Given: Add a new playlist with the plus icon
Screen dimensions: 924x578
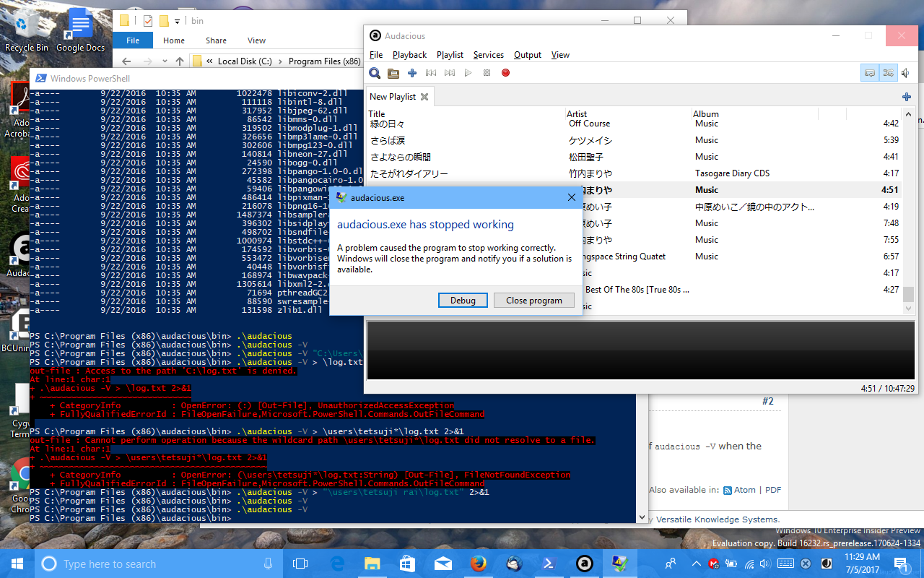Looking at the screenshot, I should coord(907,97).
